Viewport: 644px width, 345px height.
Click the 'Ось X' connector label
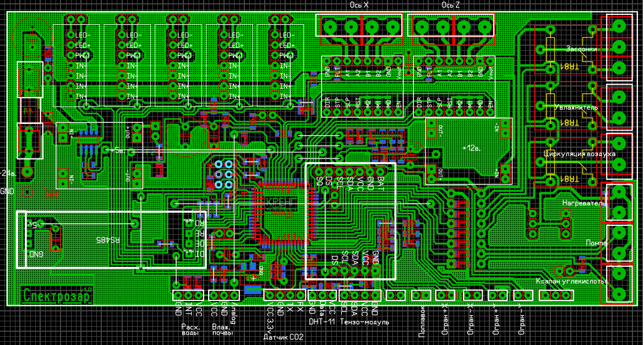pyautogui.click(x=359, y=5)
